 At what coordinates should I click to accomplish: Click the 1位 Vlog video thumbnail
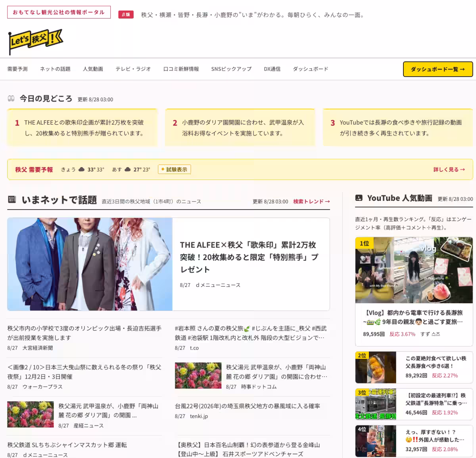[x=414, y=270]
